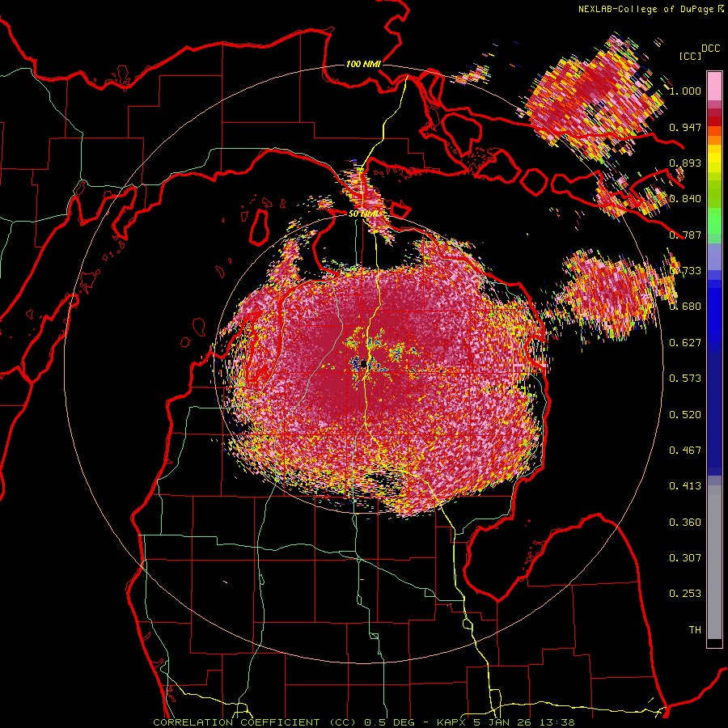Select the 0.840 legend value
Viewport: 728px width, 728px height.
click(x=685, y=199)
